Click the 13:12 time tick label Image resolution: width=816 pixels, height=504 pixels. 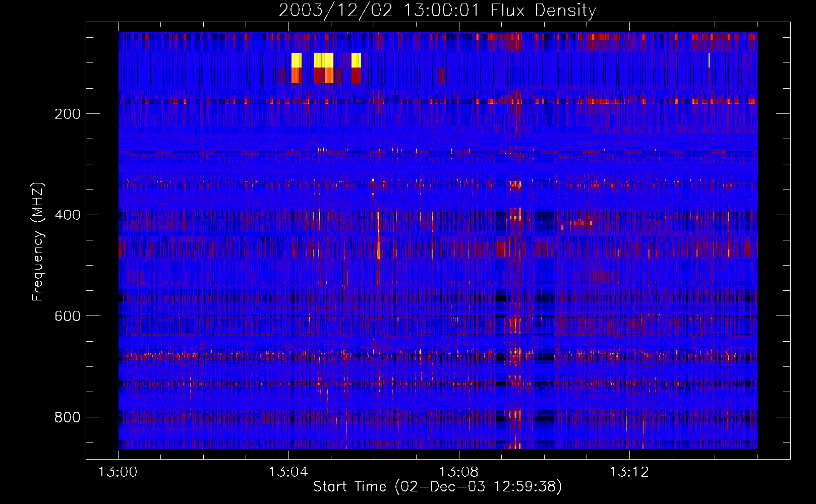629,472
